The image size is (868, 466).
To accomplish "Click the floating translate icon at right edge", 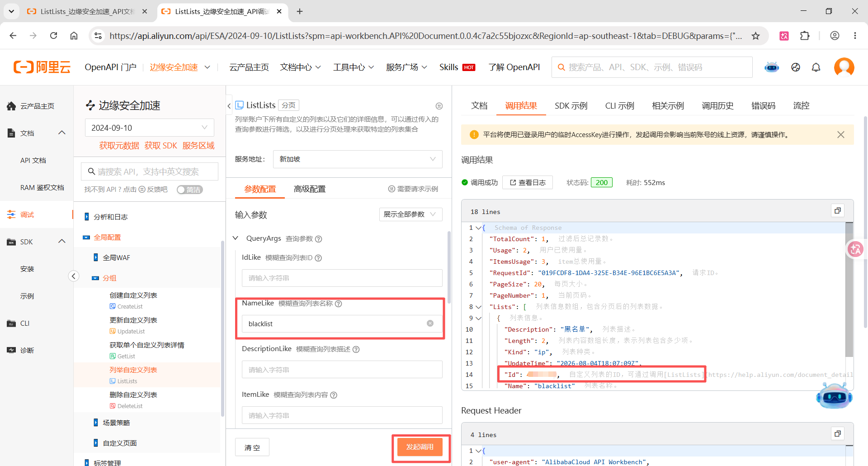I will pyautogui.click(x=855, y=249).
